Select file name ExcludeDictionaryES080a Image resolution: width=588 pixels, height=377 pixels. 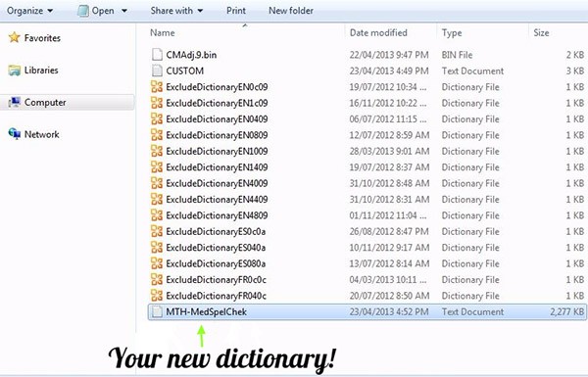click(x=216, y=263)
